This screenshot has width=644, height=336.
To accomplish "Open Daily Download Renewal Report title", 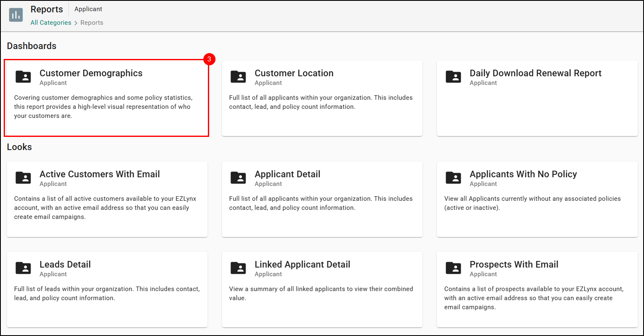I will (535, 73).
